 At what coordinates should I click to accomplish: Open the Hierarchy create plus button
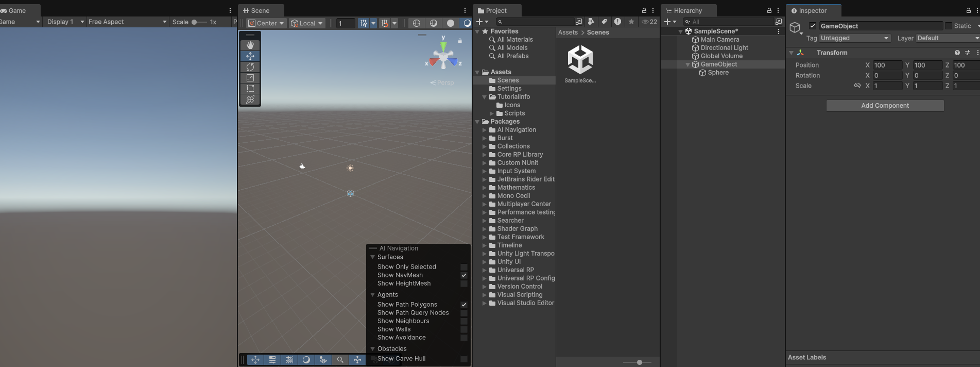670,22
